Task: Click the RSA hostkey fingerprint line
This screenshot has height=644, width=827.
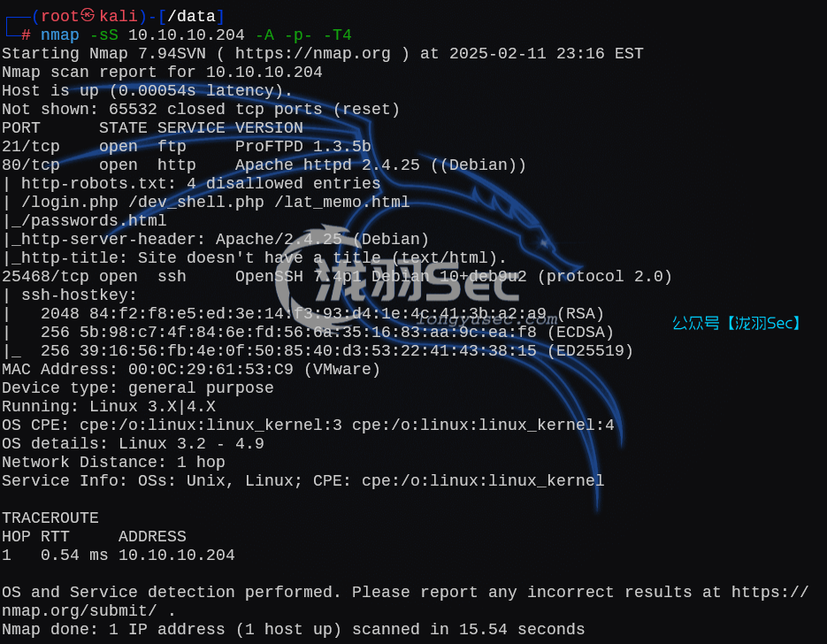Action: click(x=322, y=314)
